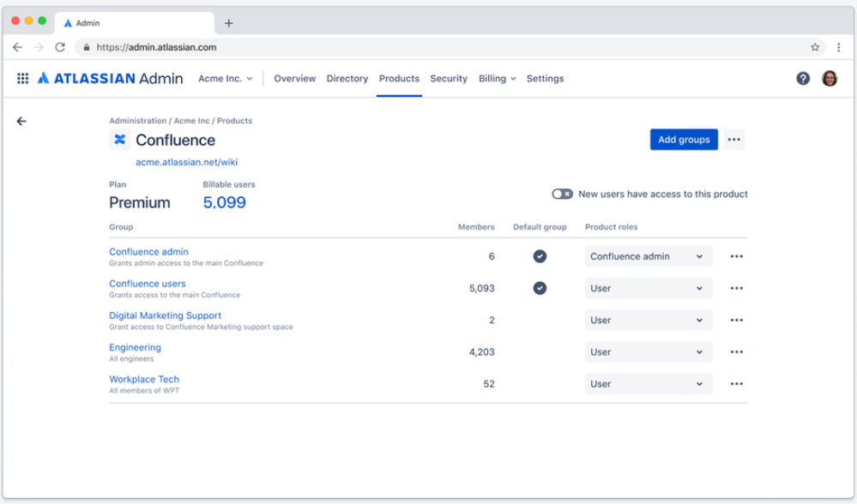Click the Default group column header

click(540, 227)
